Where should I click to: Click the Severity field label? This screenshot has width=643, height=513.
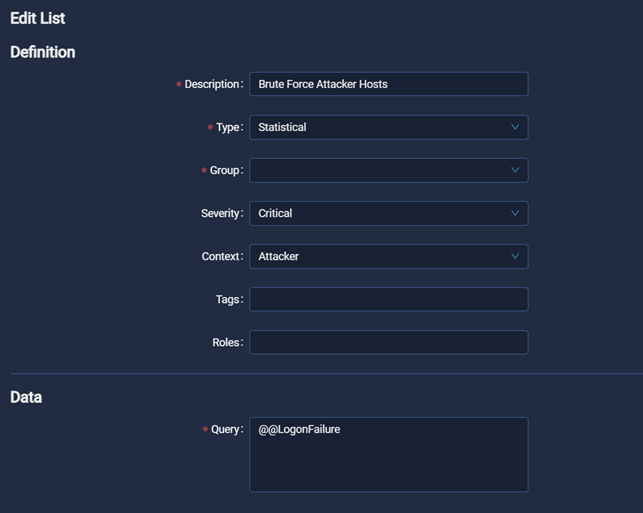(221, 213)
